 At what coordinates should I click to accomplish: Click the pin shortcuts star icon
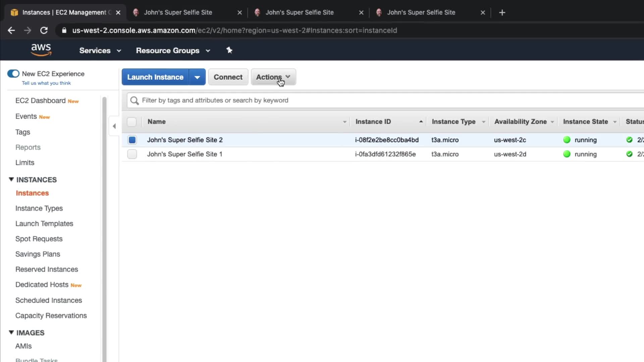pos(229,50)
